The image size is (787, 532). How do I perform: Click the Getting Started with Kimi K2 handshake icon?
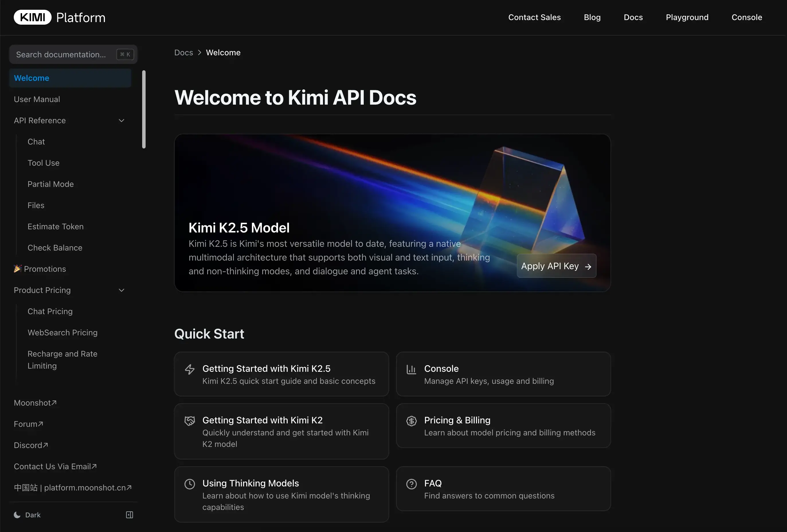(190, 420)
